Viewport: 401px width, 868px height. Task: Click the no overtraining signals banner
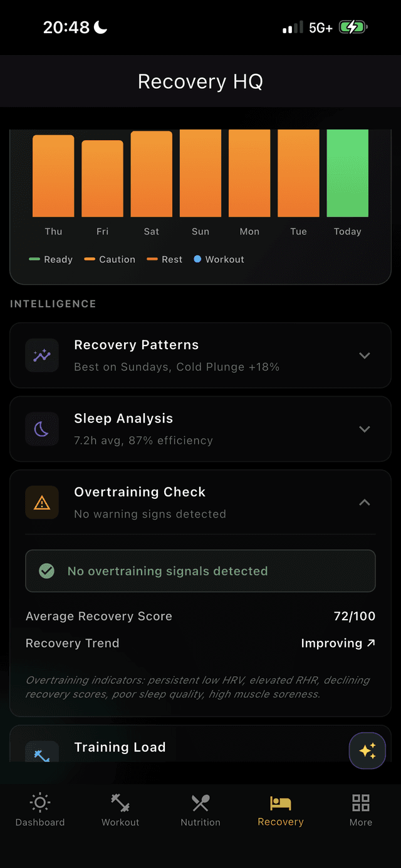tap(200, 570)
